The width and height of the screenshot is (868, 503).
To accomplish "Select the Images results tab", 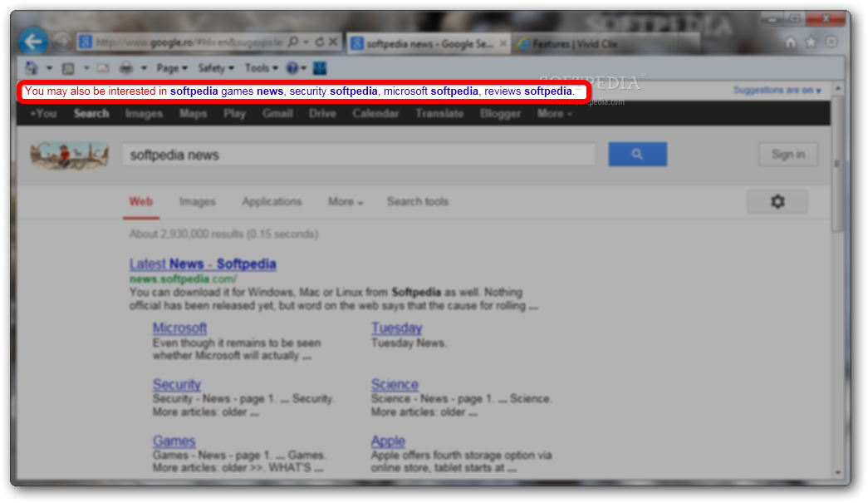I will (197, 202).
